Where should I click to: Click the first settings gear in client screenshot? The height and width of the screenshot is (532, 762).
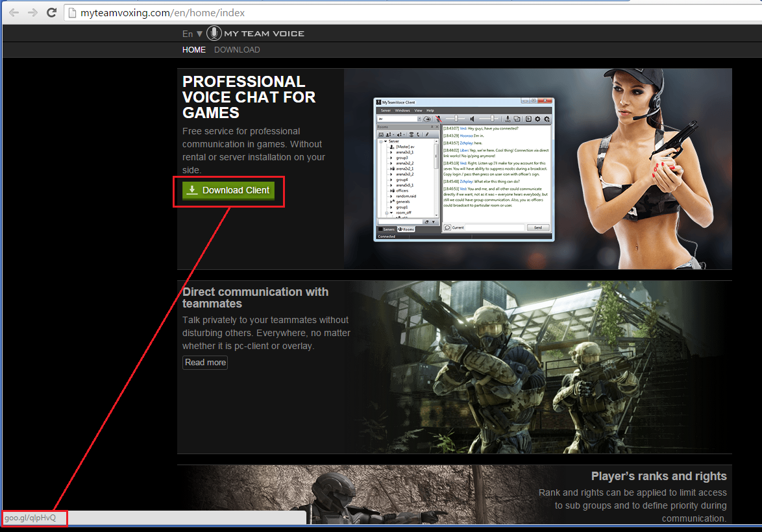[x=537, y=119]
